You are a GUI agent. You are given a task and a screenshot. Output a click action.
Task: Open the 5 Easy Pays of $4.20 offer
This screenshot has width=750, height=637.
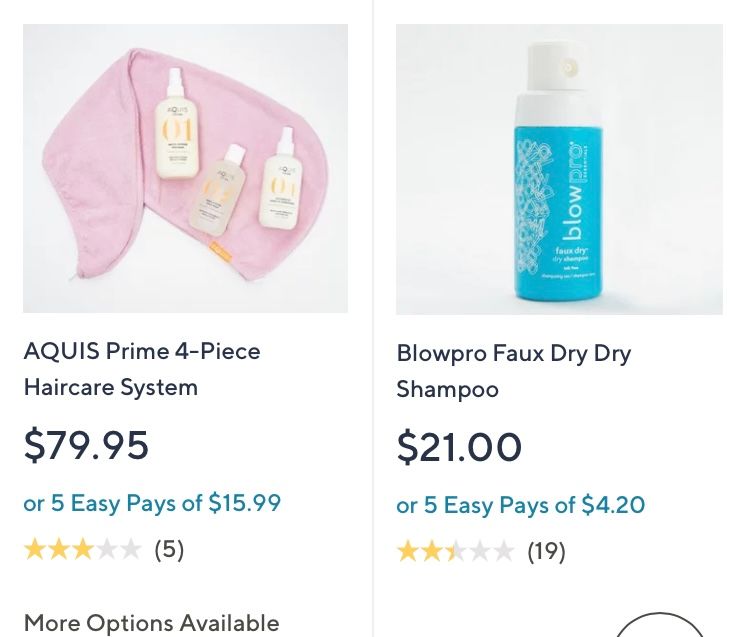pyautogui.click(x=520, y=505)
